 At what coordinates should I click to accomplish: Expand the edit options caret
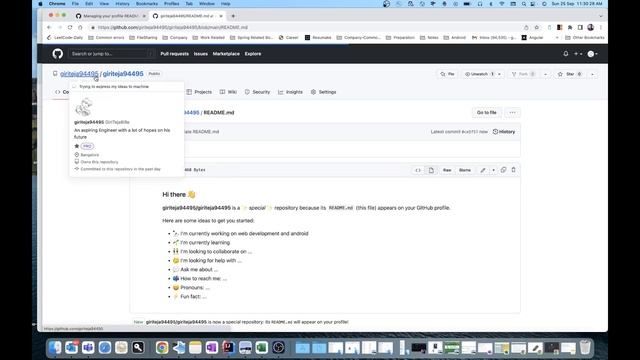pos(493,170)
